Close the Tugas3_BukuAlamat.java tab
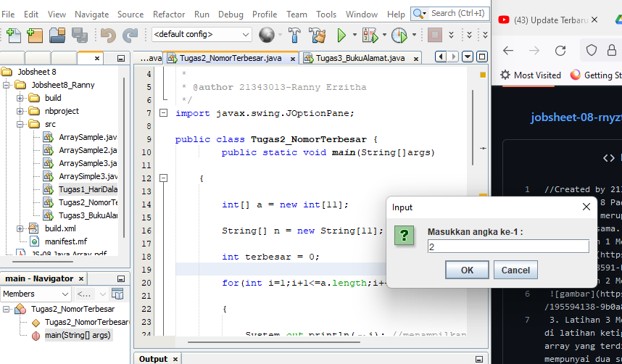 point(415,59)
